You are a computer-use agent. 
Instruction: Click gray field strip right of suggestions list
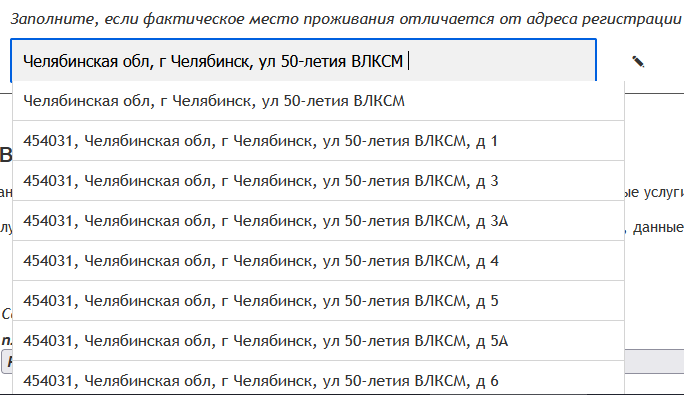(x=654, y=361)
